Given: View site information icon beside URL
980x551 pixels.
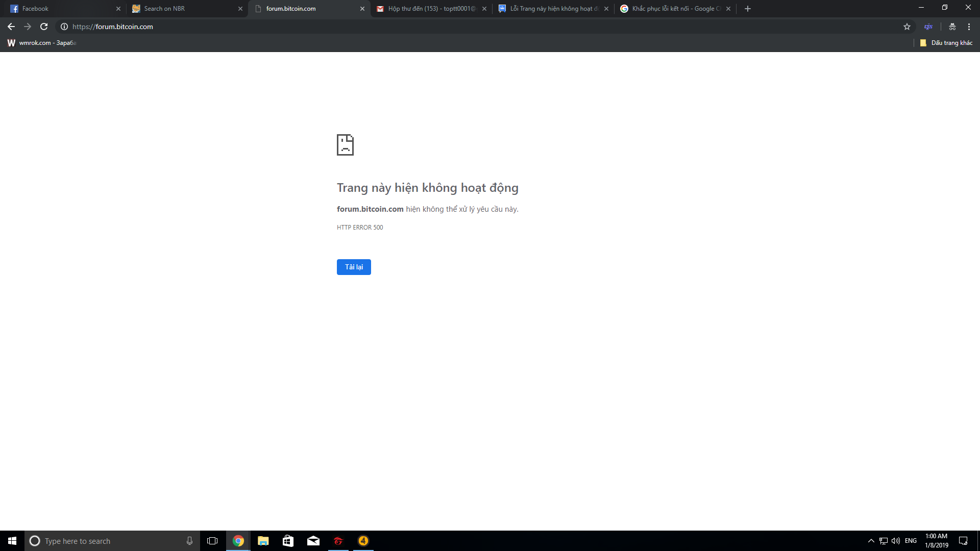Looking at the screenshot, I should click(x=64, y=27).
